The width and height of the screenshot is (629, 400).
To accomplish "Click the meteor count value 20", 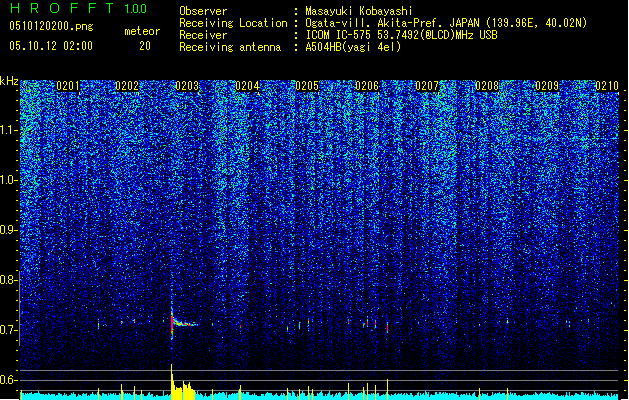I will coord(145,46).
